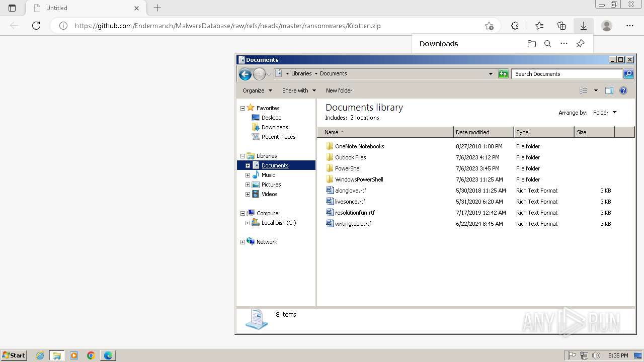Click the Edge reload page button
644x362 pixels.
(x=36, y=26)
